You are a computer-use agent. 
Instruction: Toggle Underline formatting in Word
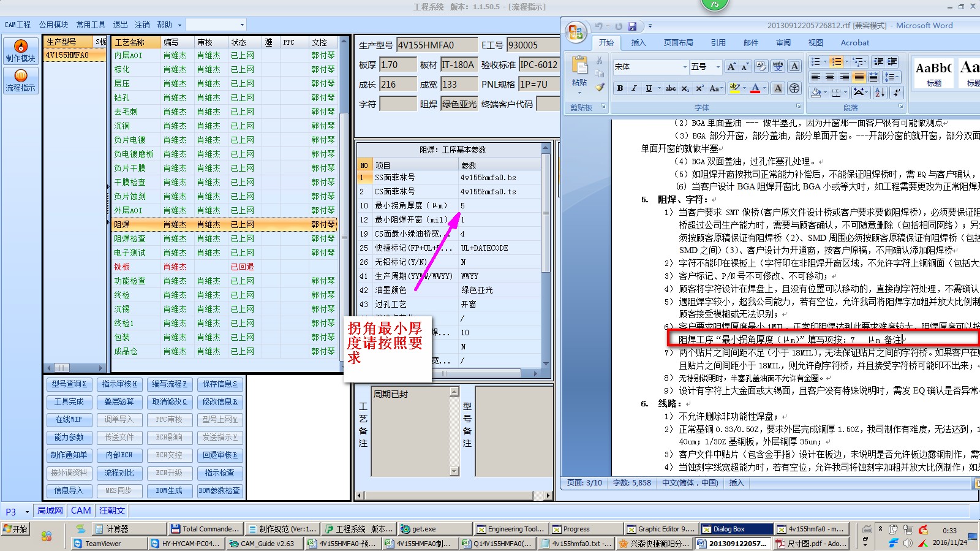tap(649, 88)
